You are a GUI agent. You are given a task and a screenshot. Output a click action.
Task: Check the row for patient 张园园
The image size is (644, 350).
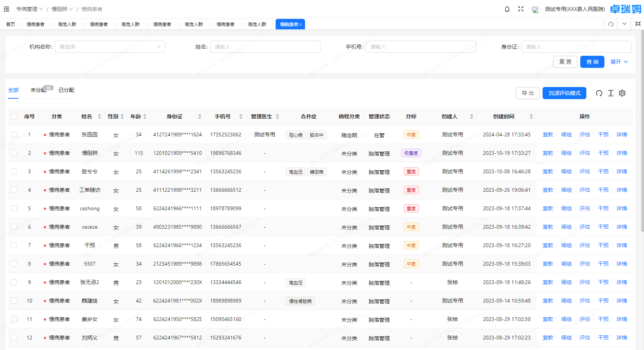click(14, 134)
